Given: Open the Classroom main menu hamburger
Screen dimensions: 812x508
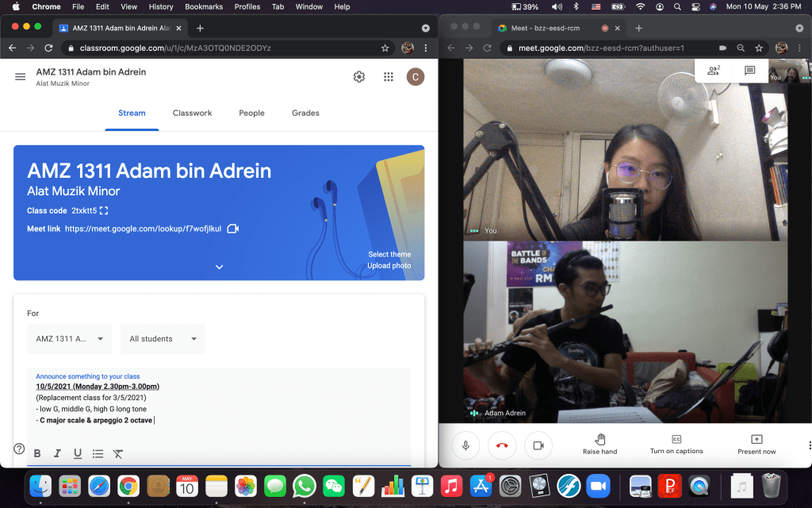Looking at the screenshot, I should tap(20, 76).
